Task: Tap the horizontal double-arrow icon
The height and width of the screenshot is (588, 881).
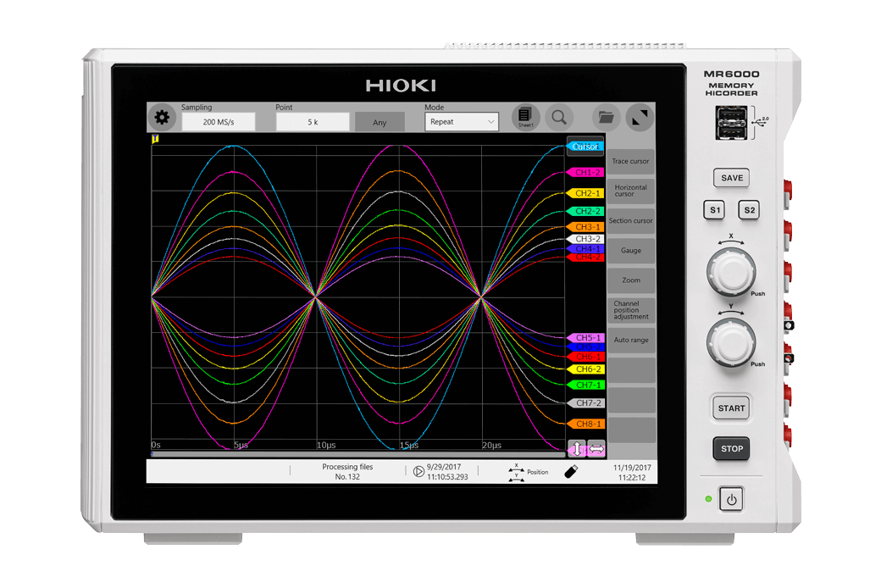Action: point(596,448)
